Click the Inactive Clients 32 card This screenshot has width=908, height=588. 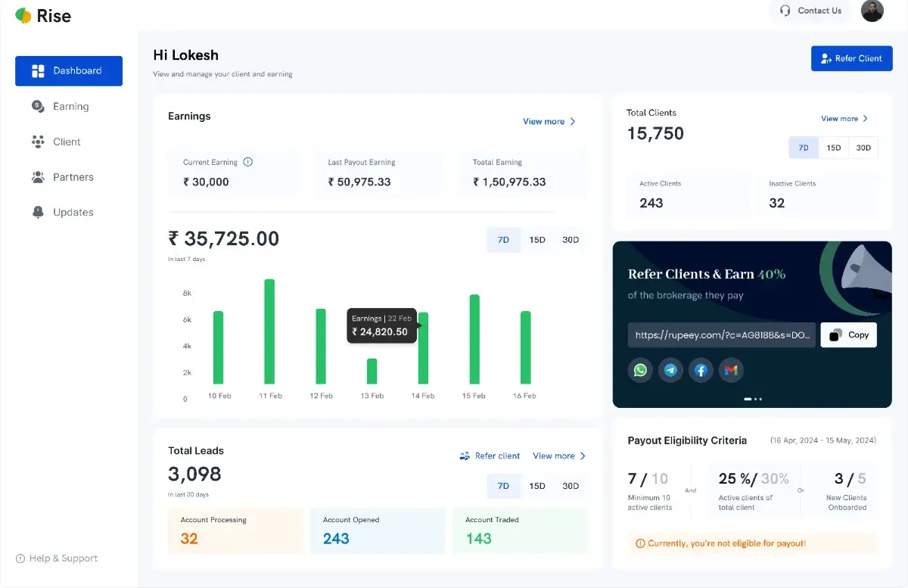click(x=818, y=195)
